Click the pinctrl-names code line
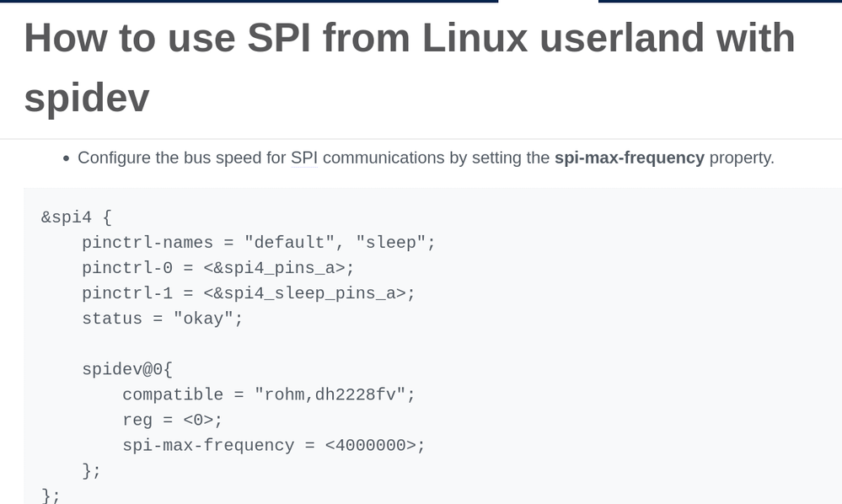Viewport: 842px width, 504px height. [x=258, y=243]
